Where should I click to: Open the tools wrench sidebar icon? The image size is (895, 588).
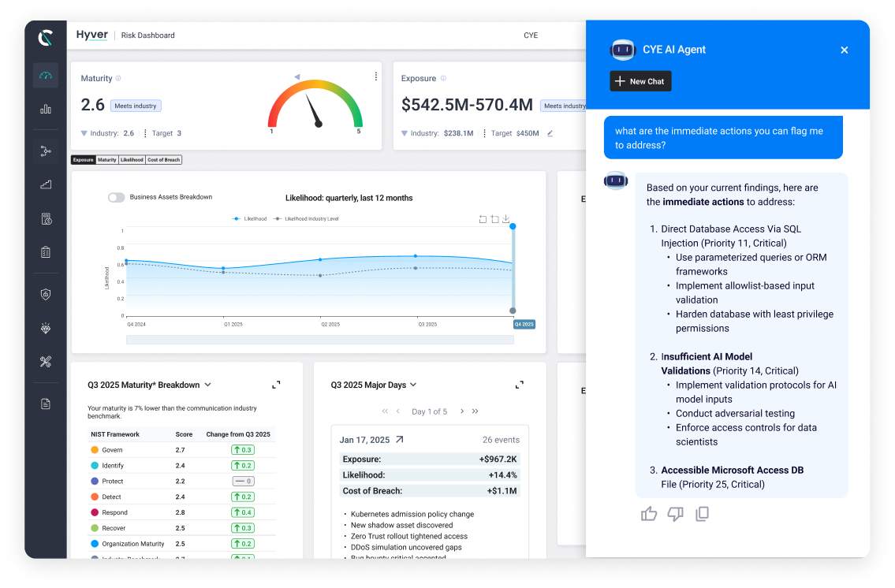[x=46, y=362]
